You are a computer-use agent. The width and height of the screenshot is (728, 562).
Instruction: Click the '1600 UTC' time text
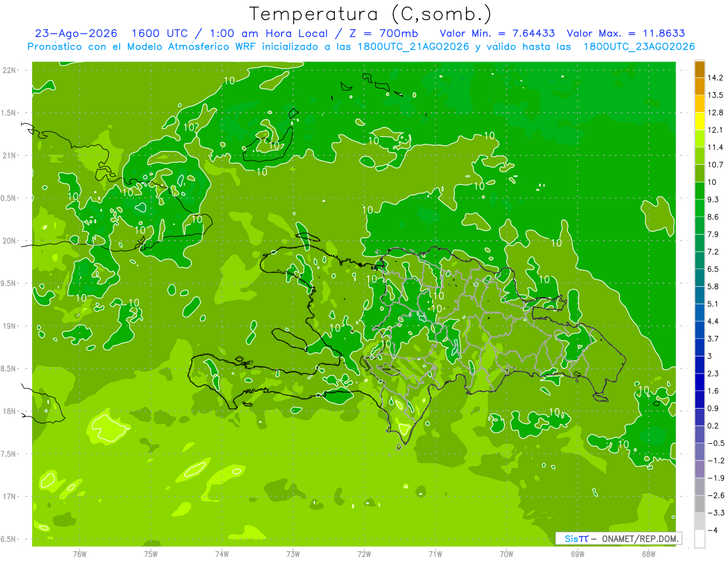pyautogui.click(x=160, y=33)
